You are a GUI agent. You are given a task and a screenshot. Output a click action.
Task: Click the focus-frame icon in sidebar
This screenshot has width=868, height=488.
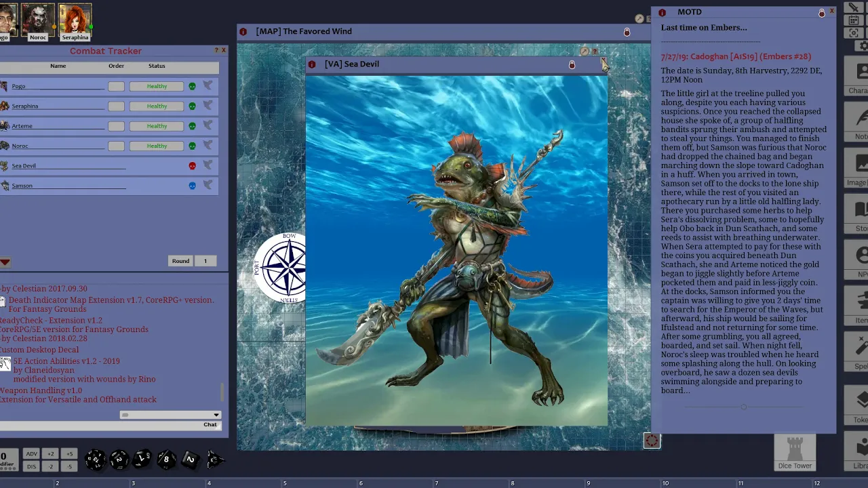point(854,33)
